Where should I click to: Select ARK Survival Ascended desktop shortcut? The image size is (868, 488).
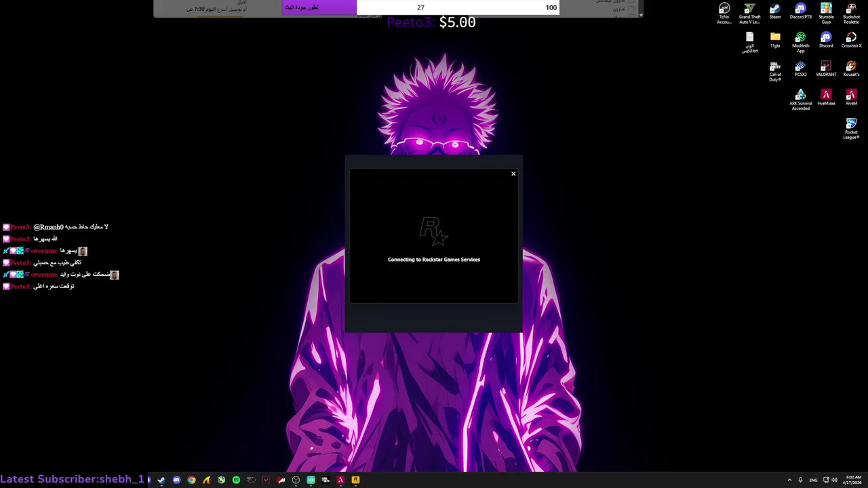coord(800,100)
